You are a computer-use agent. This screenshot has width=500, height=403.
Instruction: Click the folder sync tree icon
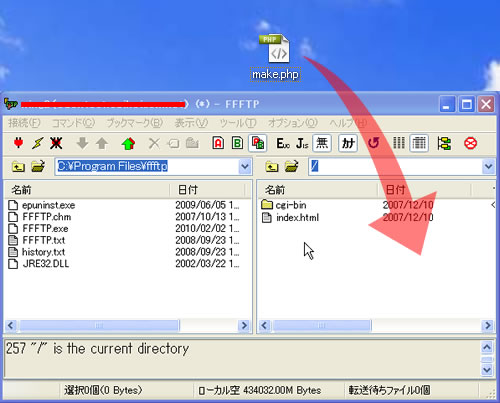point(444,143)
